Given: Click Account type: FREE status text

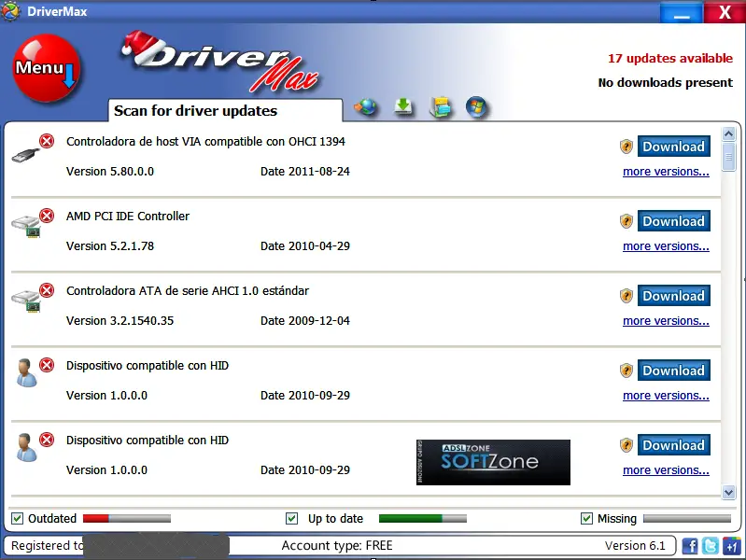Looking at the screenshot, I should coord(337,545).
